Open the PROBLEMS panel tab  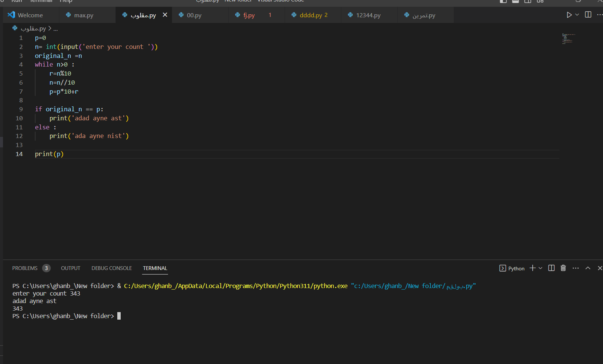click(25, 268)
